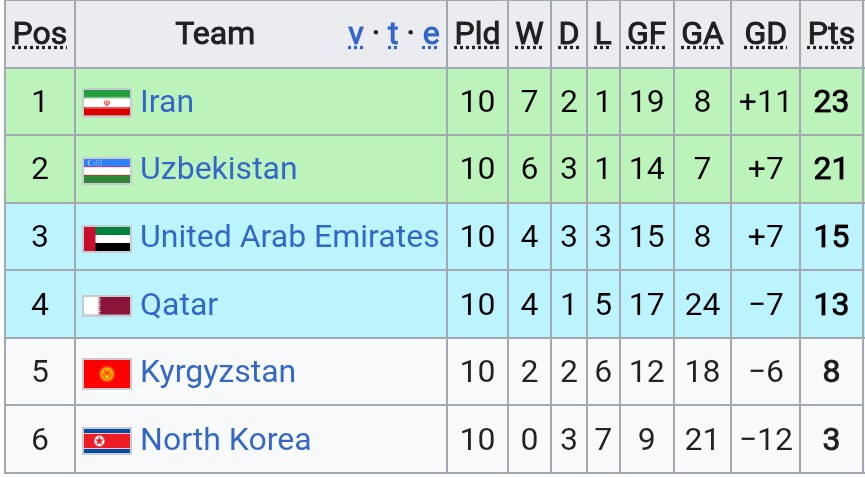Click the 'e' edit template link

[x=431, y=34]
